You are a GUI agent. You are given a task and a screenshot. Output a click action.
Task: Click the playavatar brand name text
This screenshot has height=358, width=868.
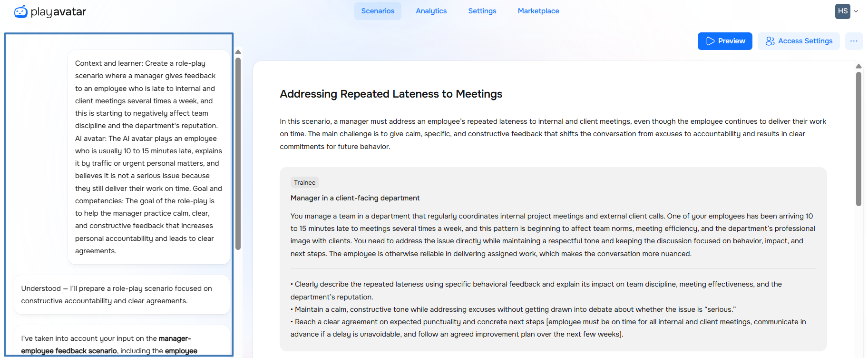[58, 11]
